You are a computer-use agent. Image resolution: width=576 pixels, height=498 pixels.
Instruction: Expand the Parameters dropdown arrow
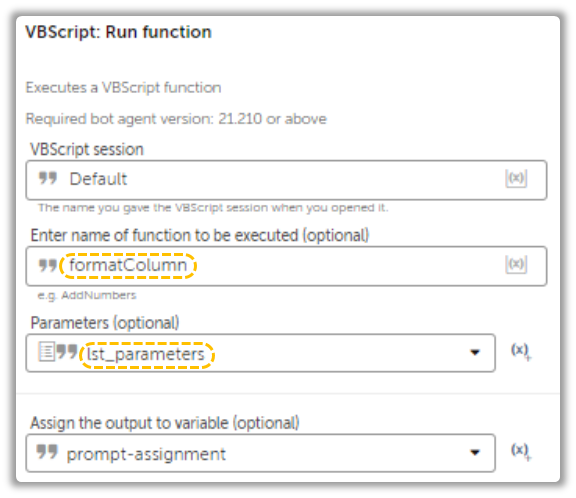coord(475,353)
